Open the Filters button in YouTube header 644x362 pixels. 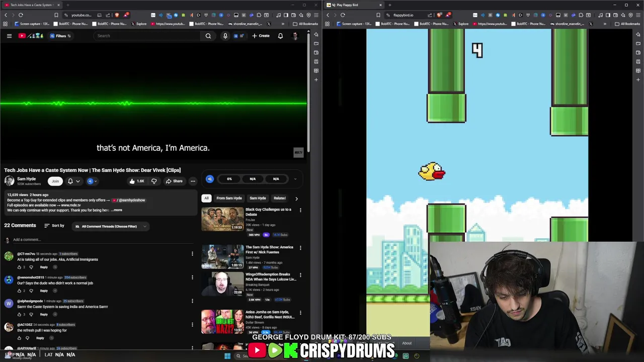click(x=60, y=36)
